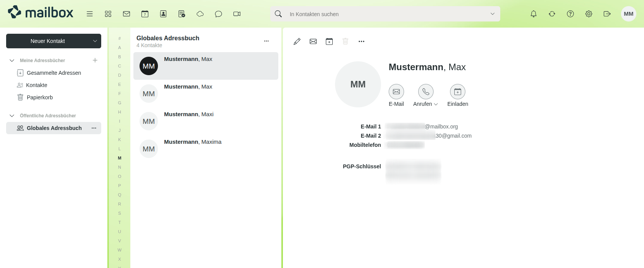Open the video conference icon
The width and height of the screenshot is (644, 268).
(237, 14)
